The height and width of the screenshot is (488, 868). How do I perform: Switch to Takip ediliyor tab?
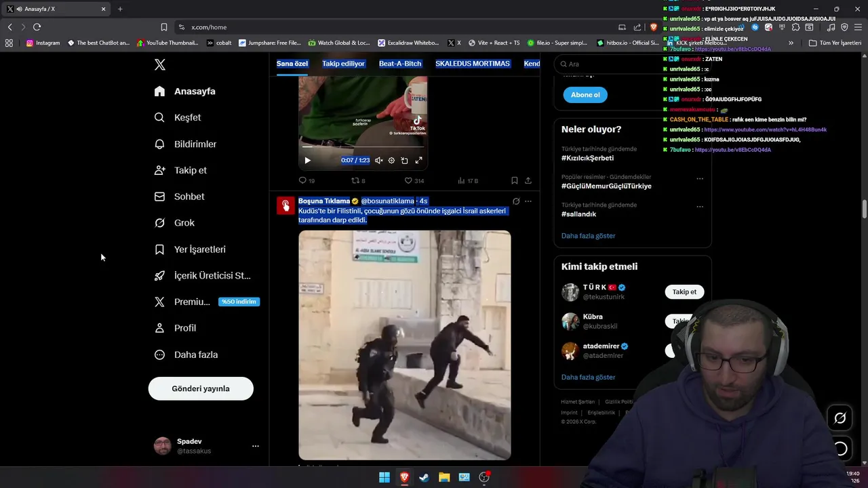(343, 64)
